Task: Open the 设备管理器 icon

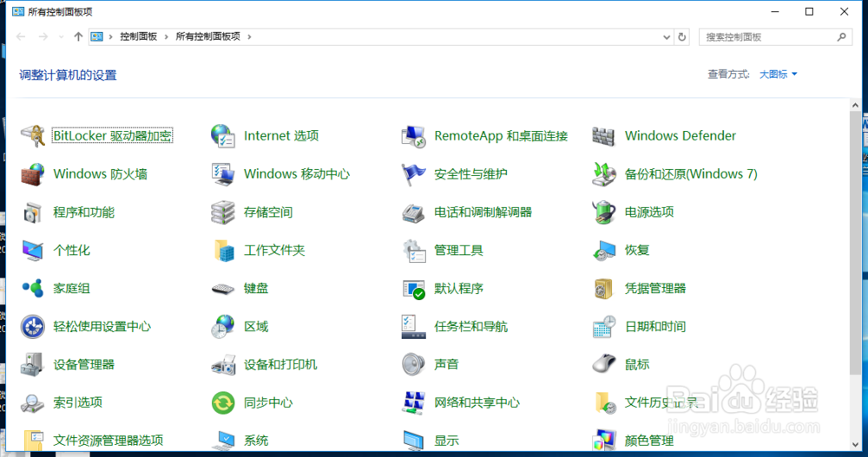Action: point(33,365)
